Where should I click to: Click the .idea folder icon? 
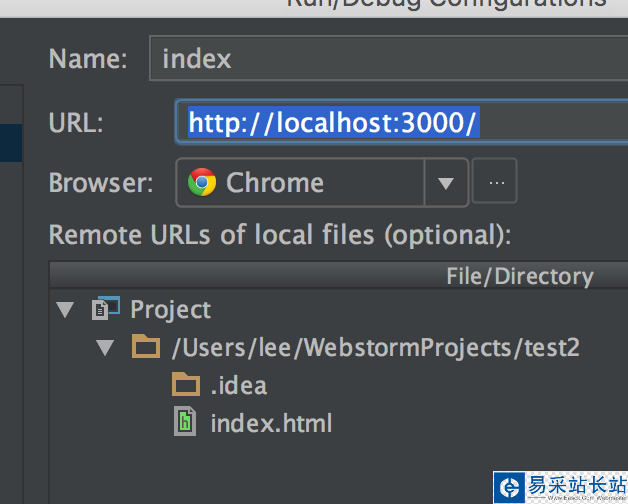186,385
